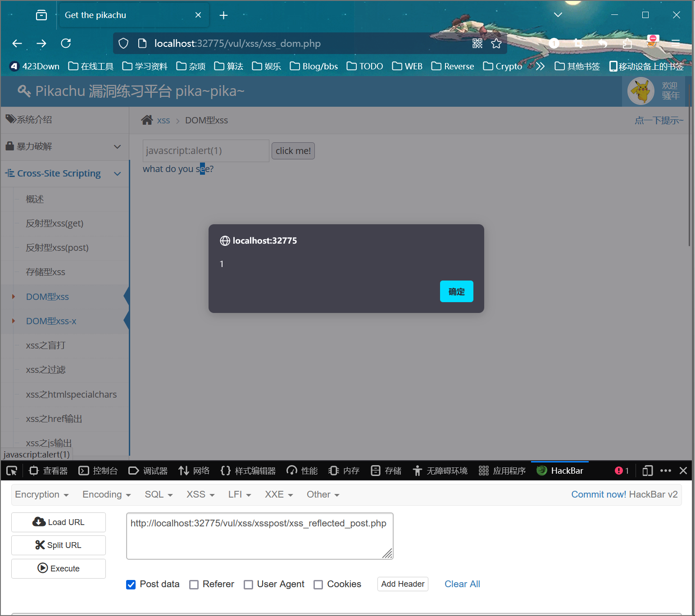695x616 pixels.
Task: Activate the element picker icon in DevTools
Action: (x=12, y=471)
